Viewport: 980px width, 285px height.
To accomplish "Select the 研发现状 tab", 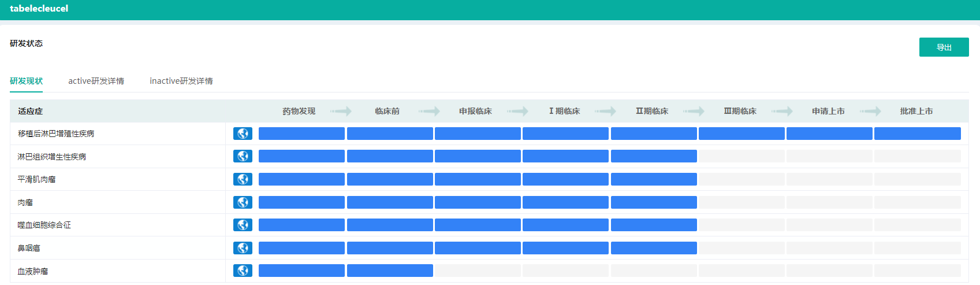I will (x=26, y=81).
